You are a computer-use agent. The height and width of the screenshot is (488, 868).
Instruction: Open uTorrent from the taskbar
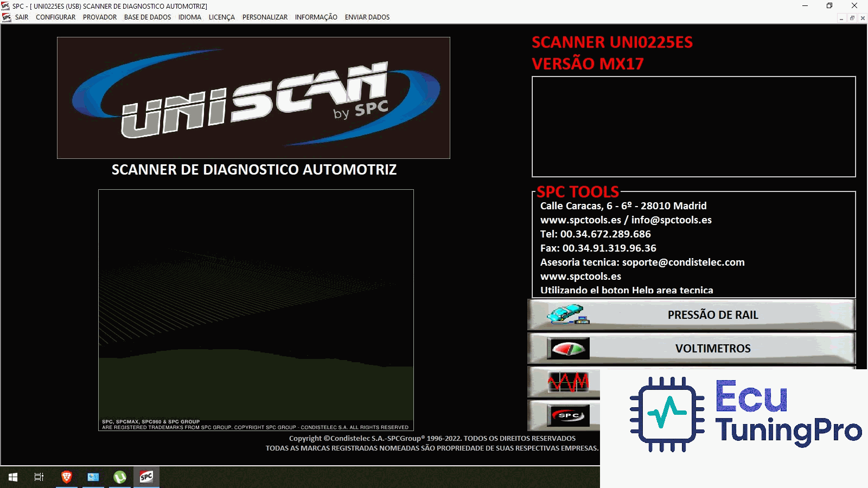[x=120, y=477]
